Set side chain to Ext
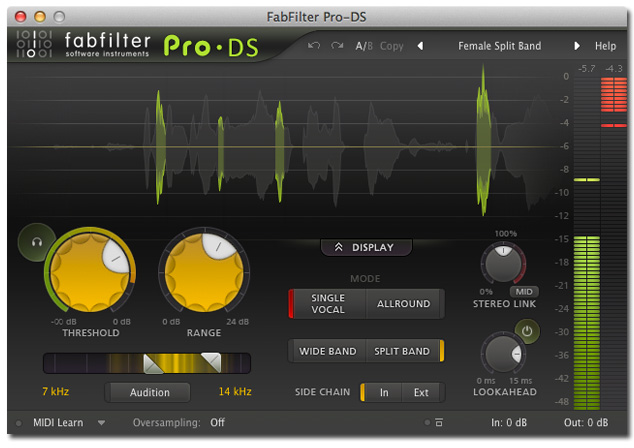 [x=422, y=392]
